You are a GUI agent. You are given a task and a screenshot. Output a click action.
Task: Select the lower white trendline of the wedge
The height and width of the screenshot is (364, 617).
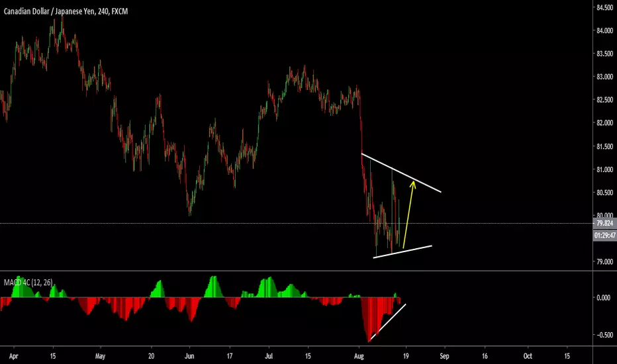coord(403,252)
